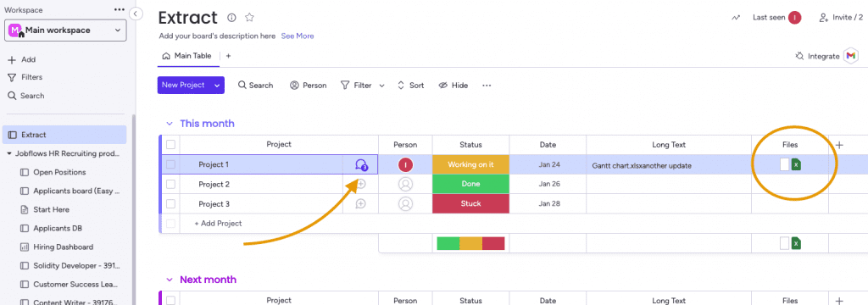Image resolution: width=868 pixels, height=305 pixels.
Task: Open the Person filter
Action: coord(309,86)
